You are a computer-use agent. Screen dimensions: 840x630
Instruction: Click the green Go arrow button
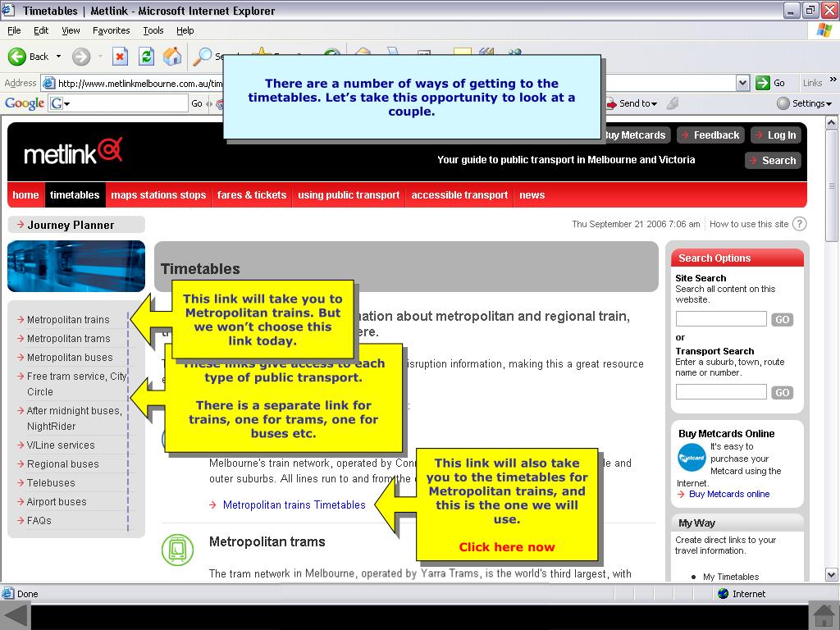coord(762,83)
